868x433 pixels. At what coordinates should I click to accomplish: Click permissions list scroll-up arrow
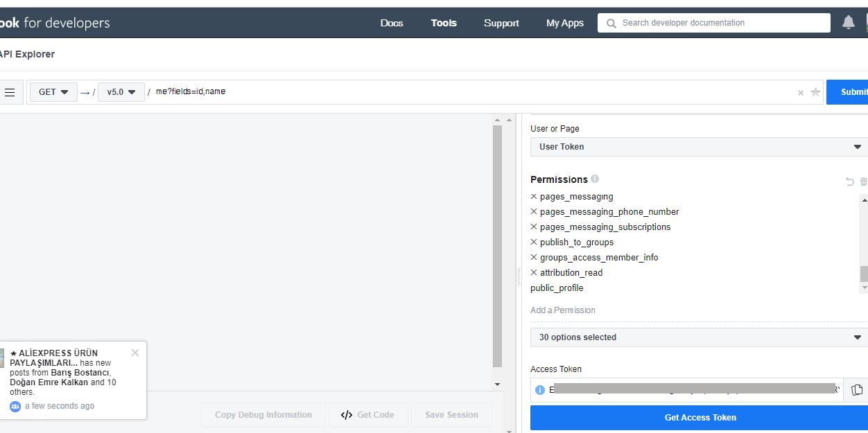click(x=864, y=200)
